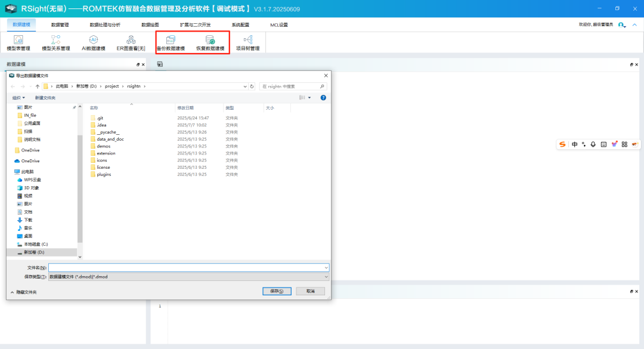644x349 pixels.
Task: Select 3D 对象 in navigation pane
Action: pos(31,188)
